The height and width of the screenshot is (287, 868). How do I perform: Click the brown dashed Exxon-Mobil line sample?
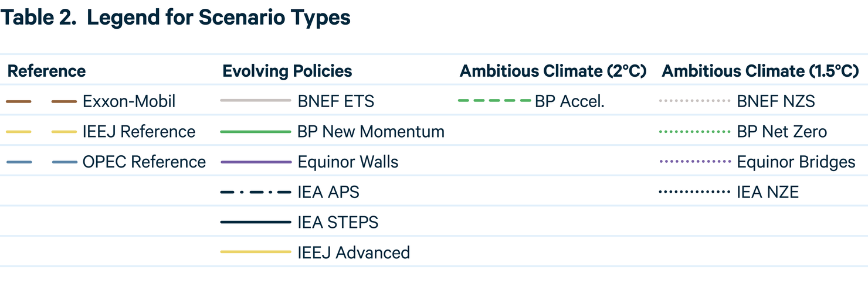[41, 101]
